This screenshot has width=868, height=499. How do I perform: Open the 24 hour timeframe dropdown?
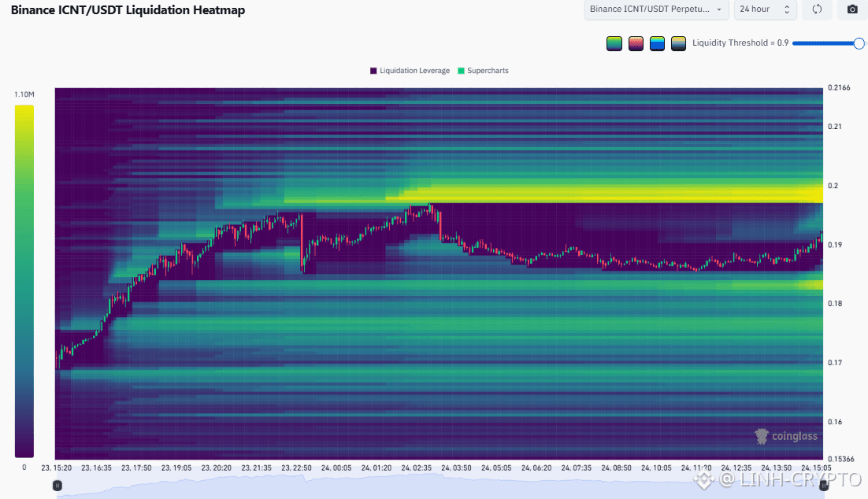[x=765, y=9]
